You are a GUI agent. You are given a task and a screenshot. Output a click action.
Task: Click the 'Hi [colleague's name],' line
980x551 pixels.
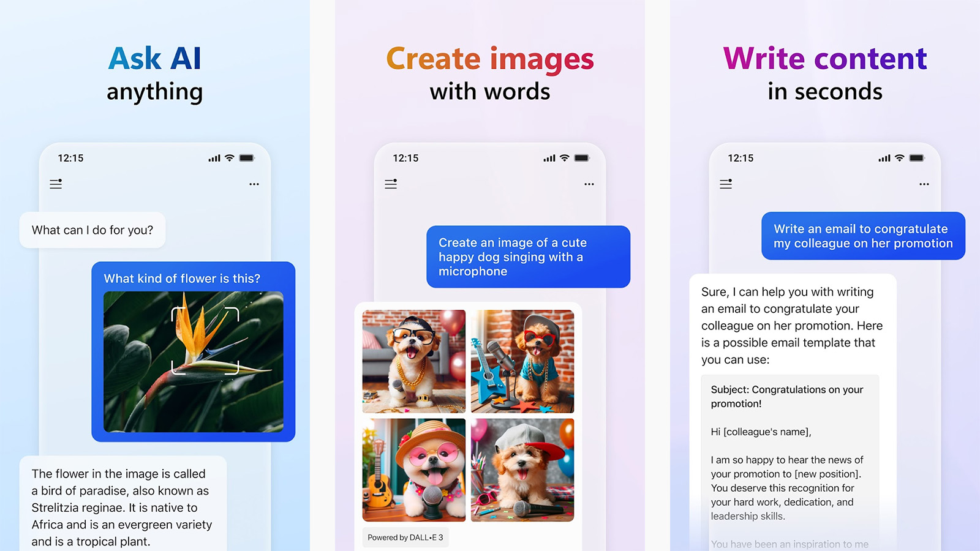coord(761,432)
